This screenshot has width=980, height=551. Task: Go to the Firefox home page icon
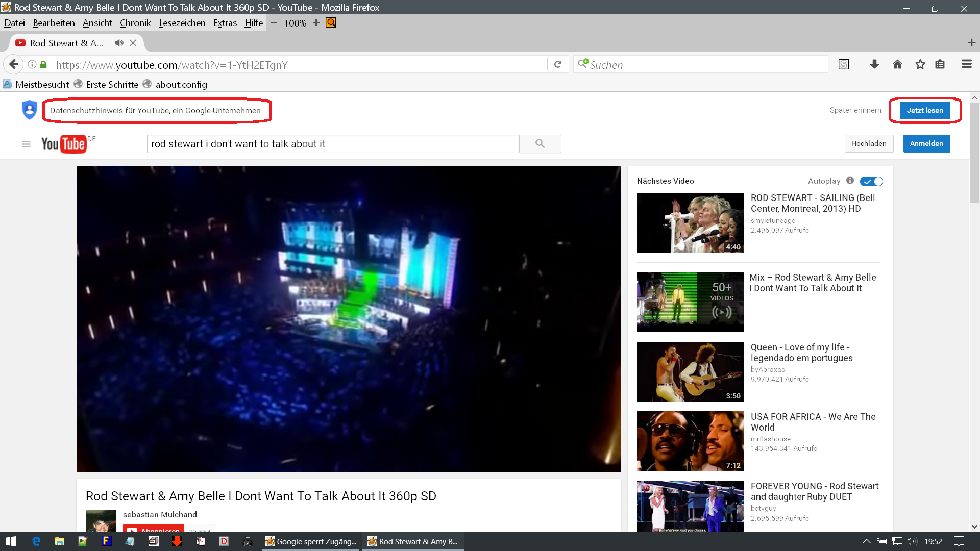tap(897, 64)
